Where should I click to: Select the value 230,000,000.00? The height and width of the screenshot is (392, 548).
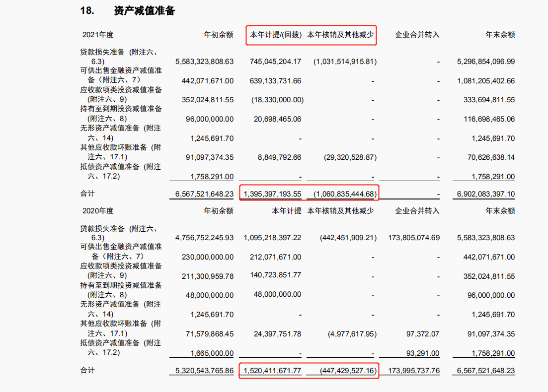(208, 257)
